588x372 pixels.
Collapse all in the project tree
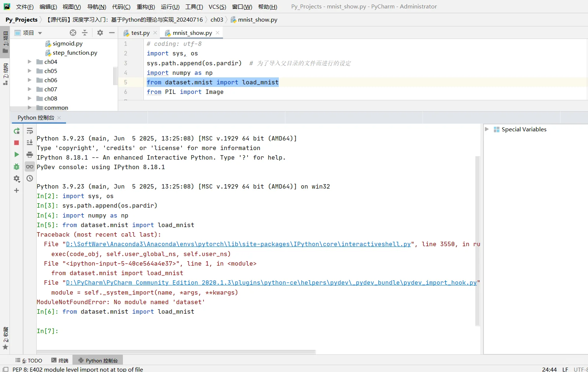click(85, 33)
